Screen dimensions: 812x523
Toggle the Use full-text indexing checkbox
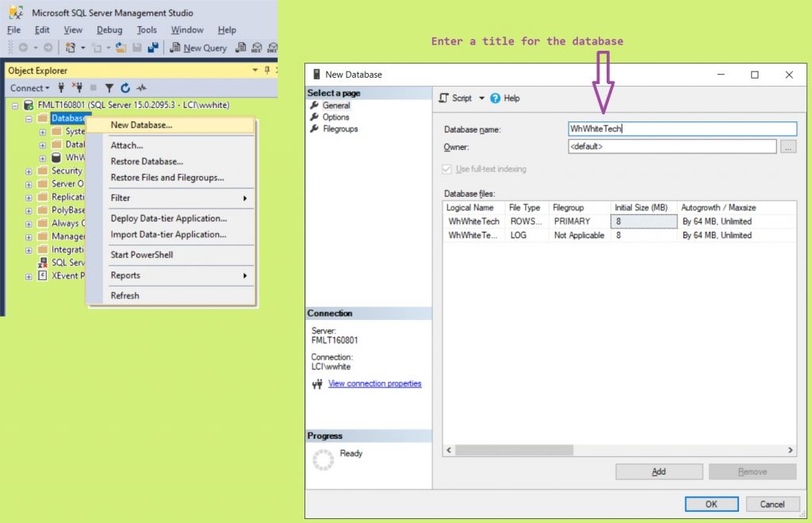click(x=449, y=169)
